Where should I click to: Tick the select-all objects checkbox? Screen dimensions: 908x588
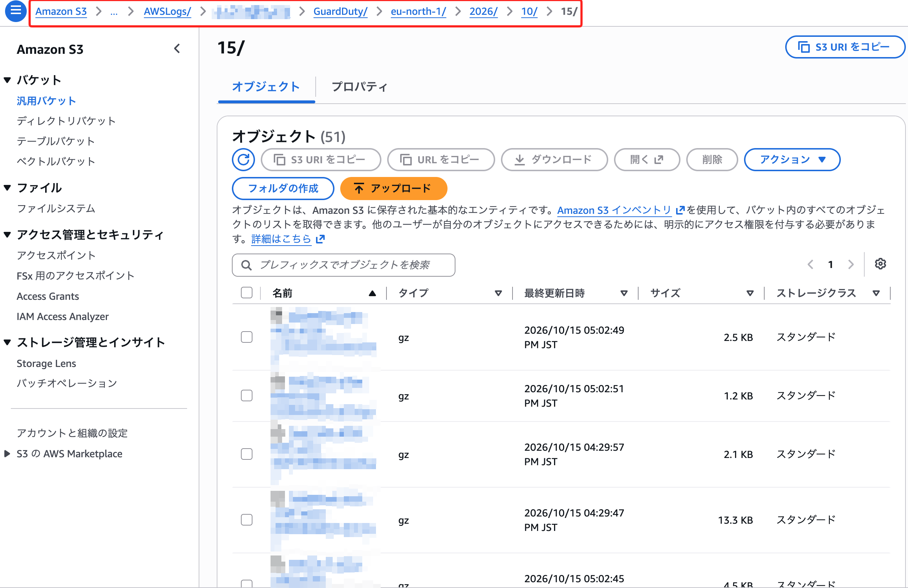pyautogui.click(x=247, y=293)
